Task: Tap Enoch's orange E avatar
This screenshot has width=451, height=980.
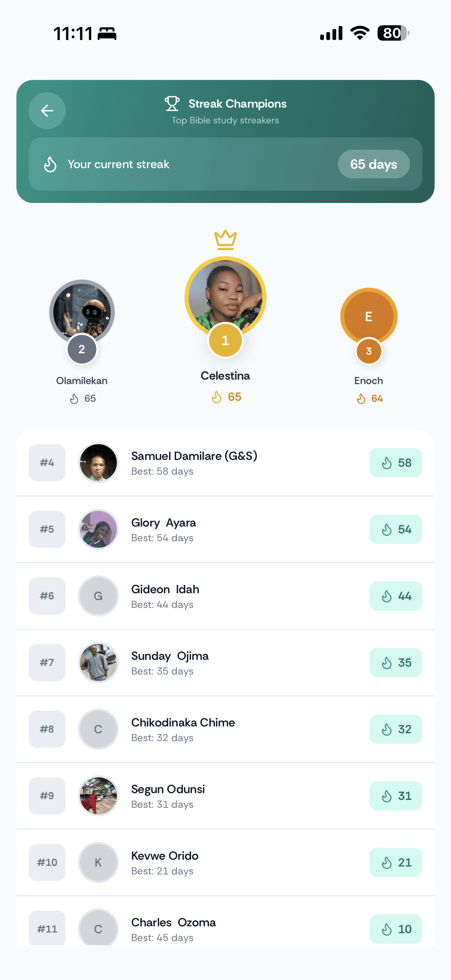Action: (368, 315)
